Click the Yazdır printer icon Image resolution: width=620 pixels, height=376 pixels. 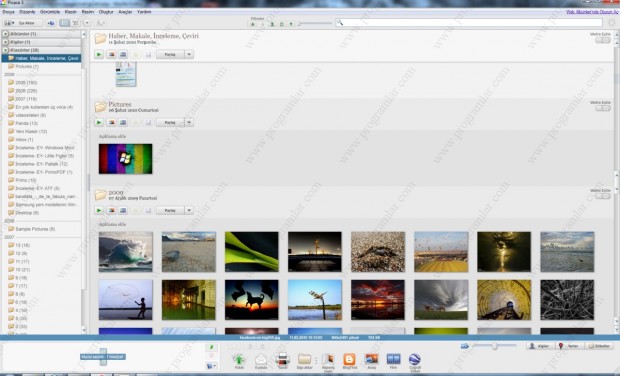[x=283, y=360]
